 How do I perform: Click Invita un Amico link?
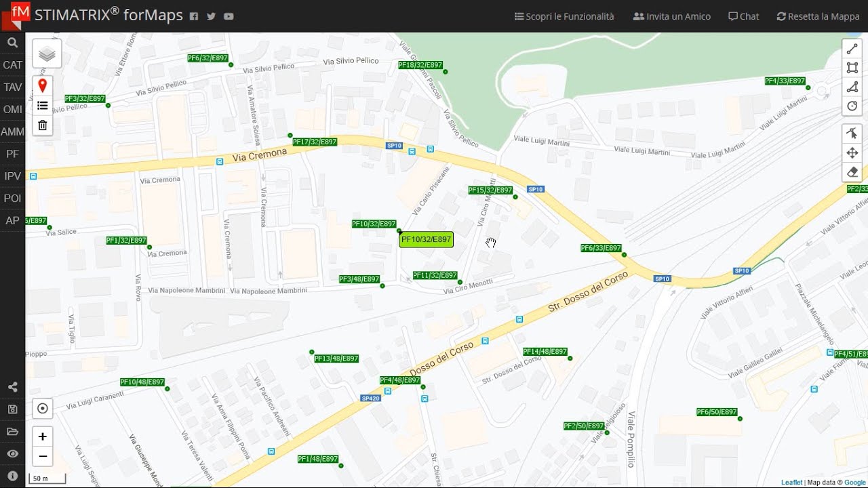671,16
